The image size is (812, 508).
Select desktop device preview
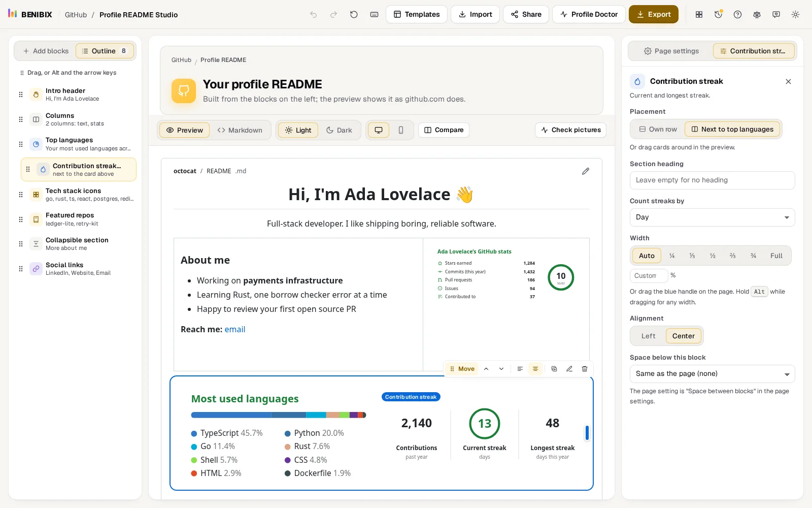[x=379, y=130]
